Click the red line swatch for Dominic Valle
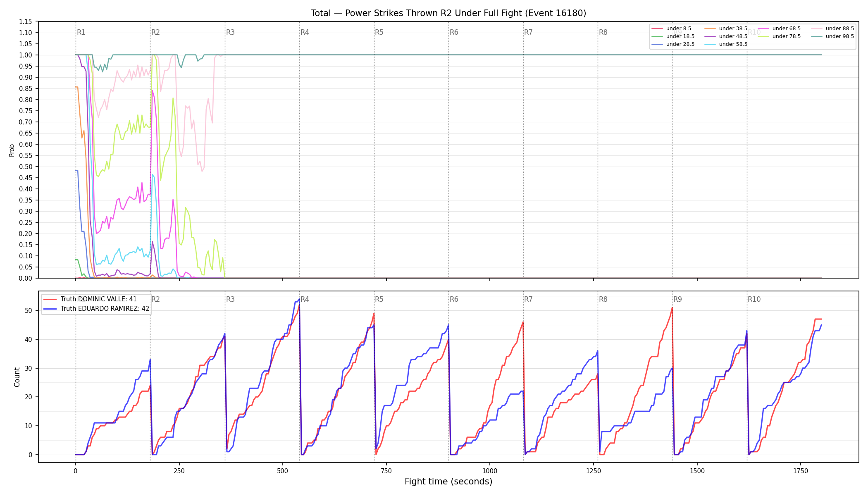Viewport: 868px width, 496px height. coord(50,299)
